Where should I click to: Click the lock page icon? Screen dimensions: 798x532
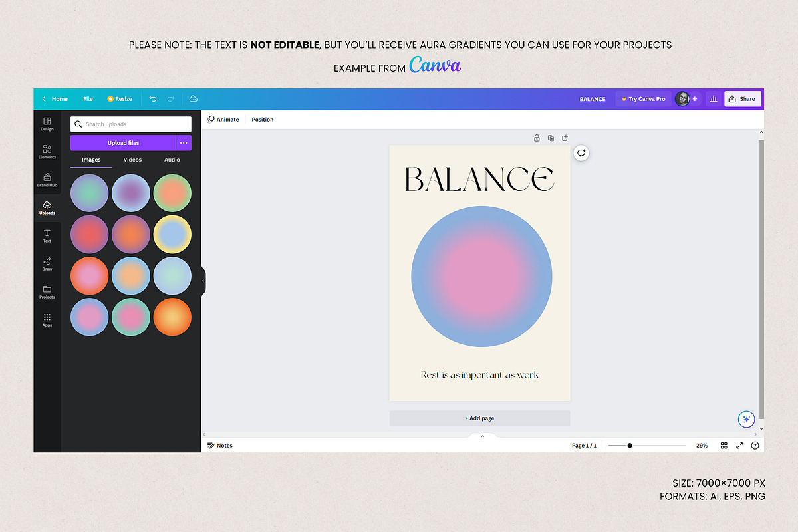[537, 138]
